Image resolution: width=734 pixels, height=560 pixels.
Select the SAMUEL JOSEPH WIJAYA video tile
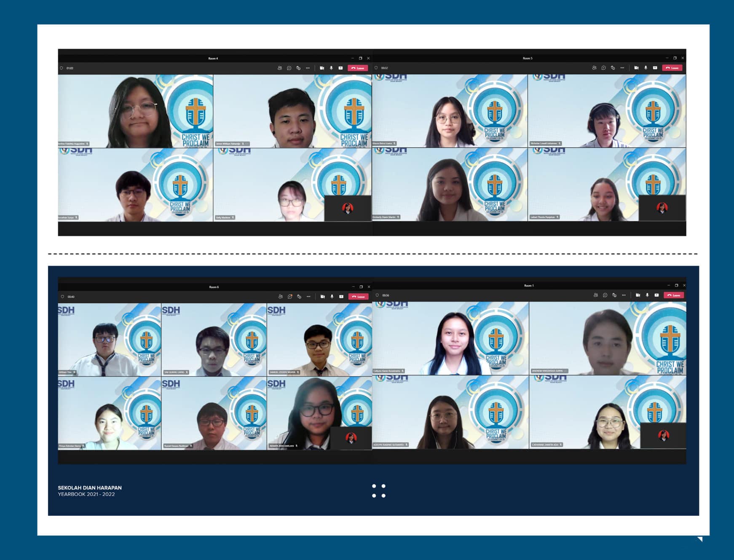pos(319,340)
